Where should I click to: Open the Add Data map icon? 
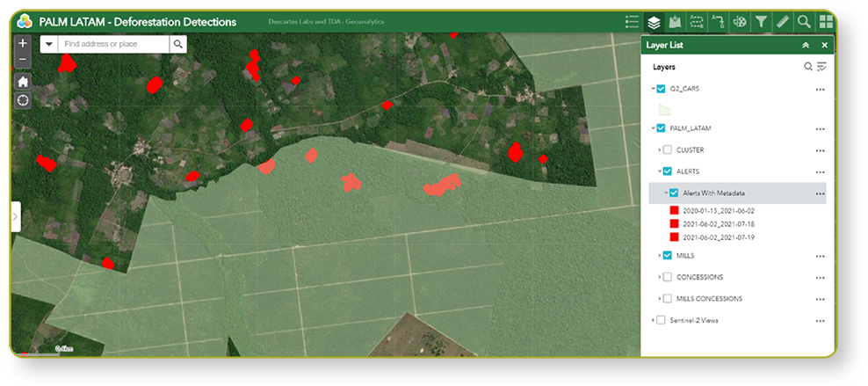point(675,22)
